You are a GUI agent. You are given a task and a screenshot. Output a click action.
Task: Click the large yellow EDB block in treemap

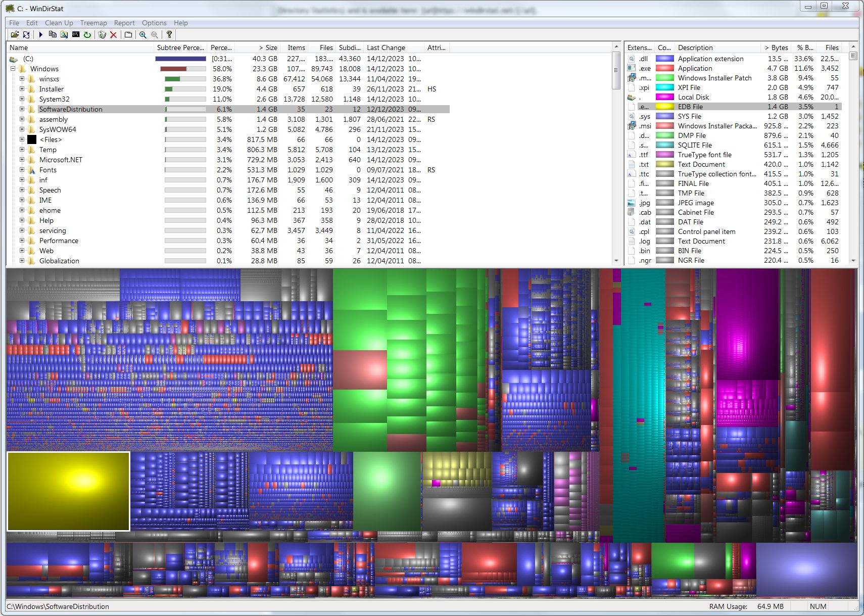(68, 491)
